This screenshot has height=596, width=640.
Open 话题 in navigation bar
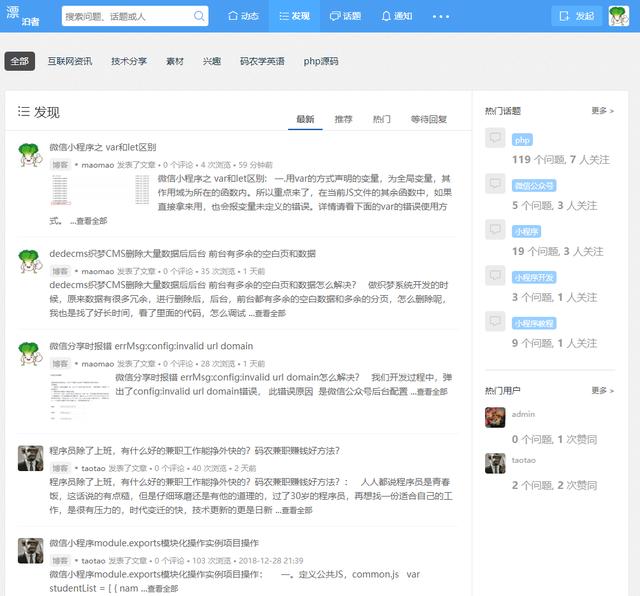click(x=345, y=16)
